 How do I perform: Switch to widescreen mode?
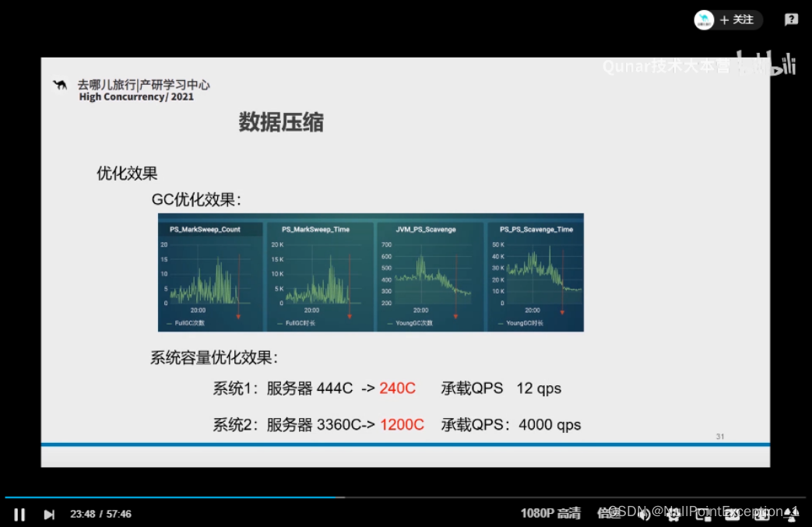click(x=733, y=514)
